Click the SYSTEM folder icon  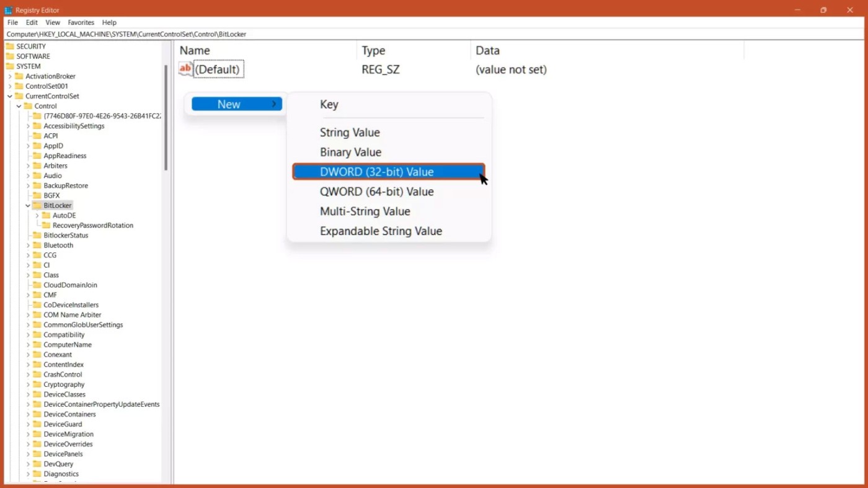pos(10,66)
